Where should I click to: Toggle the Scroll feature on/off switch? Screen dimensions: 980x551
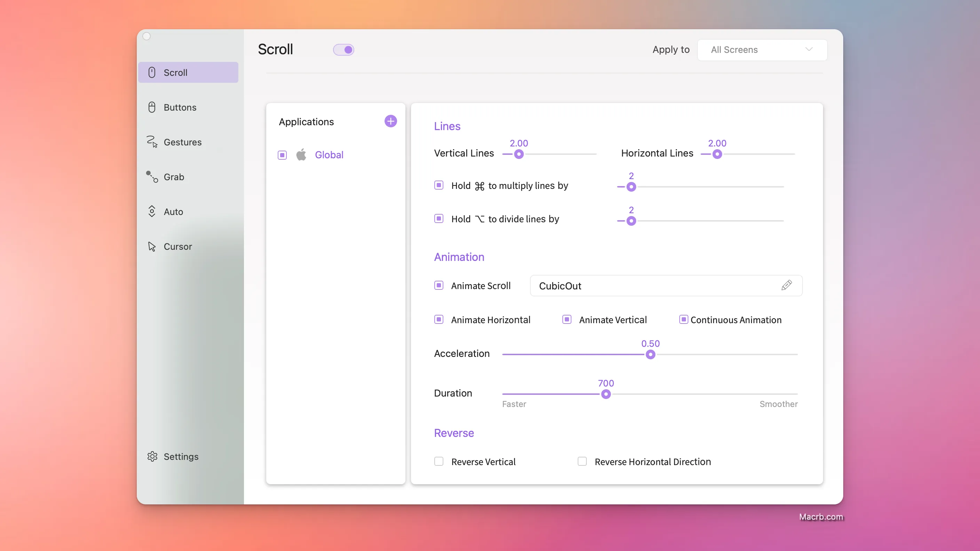pyautogui.click(x=343, y=49)
